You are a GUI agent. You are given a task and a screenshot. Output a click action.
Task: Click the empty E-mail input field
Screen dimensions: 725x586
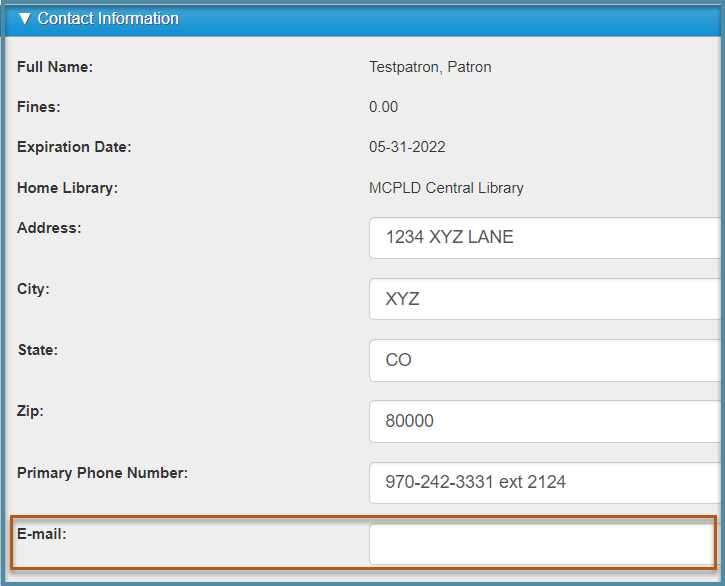[542, 544]
